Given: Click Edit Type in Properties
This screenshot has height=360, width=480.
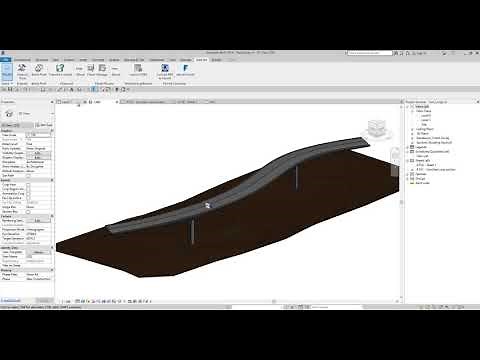Looking at the screenshot, I should tap(44, 125).
